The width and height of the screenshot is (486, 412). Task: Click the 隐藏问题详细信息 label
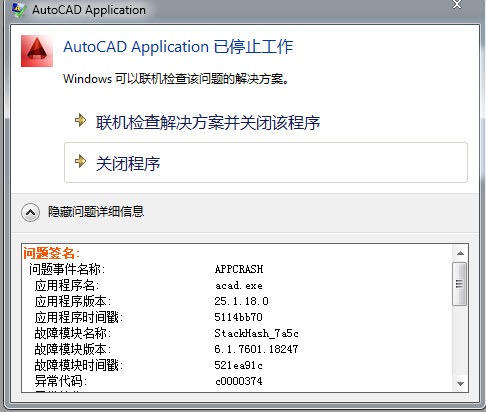click(96, 212)
